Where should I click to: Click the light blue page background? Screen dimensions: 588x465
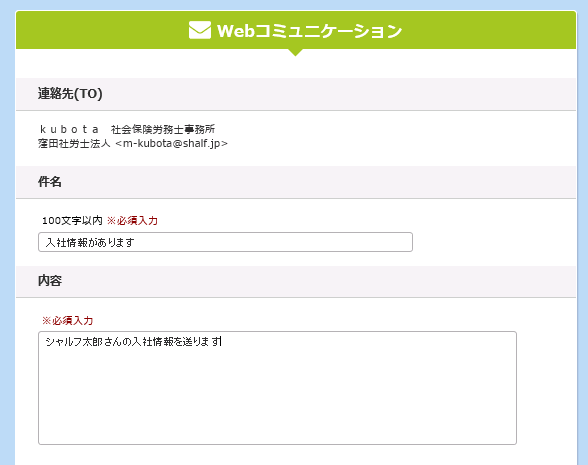pos(7,232)
